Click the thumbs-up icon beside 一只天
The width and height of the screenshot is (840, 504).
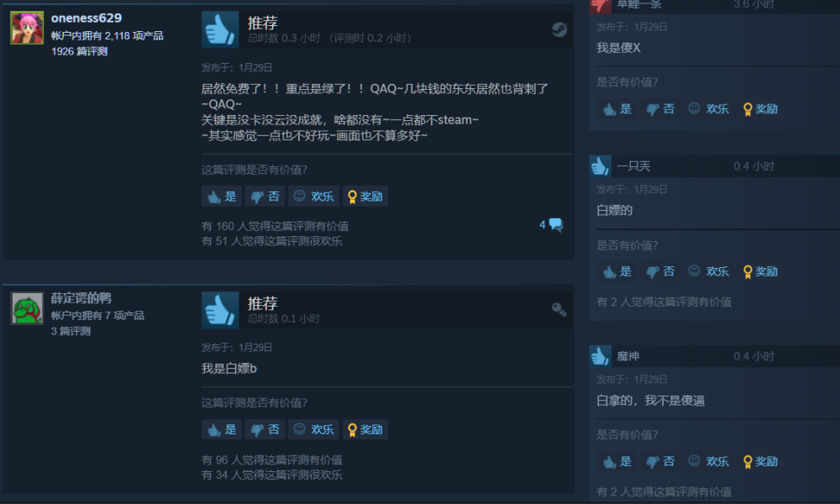pyautogui.click(x=600, y=166)
